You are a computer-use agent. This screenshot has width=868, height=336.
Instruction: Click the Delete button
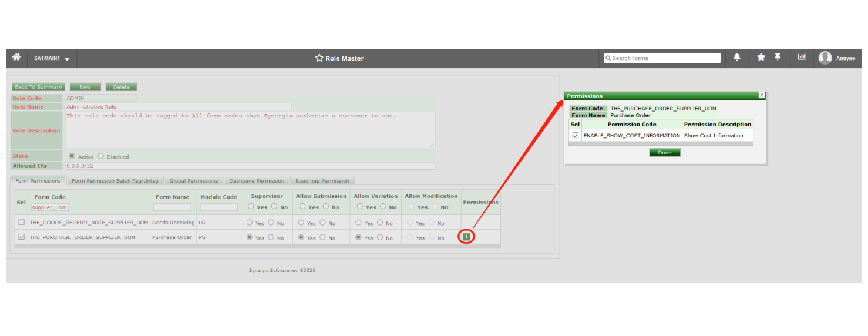coord(121,87)
